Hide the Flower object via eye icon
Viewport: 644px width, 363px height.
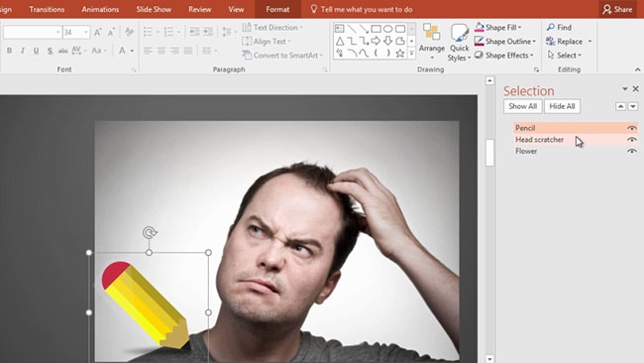632,152
